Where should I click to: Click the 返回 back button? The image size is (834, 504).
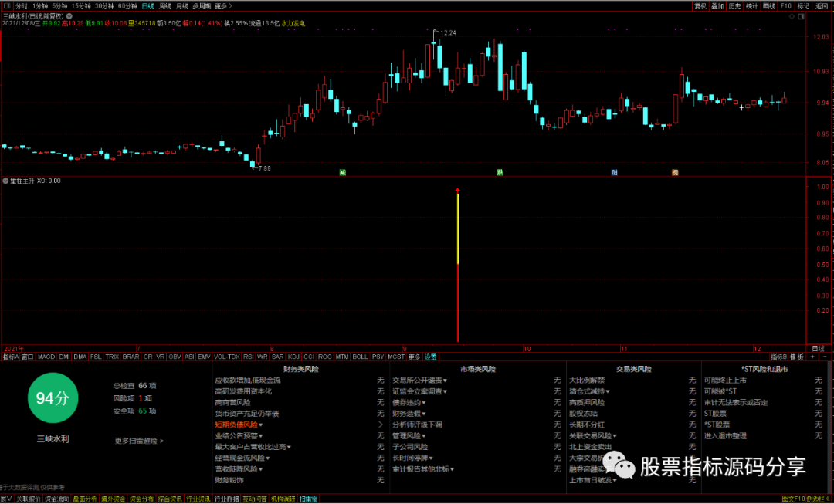[822, 6]
